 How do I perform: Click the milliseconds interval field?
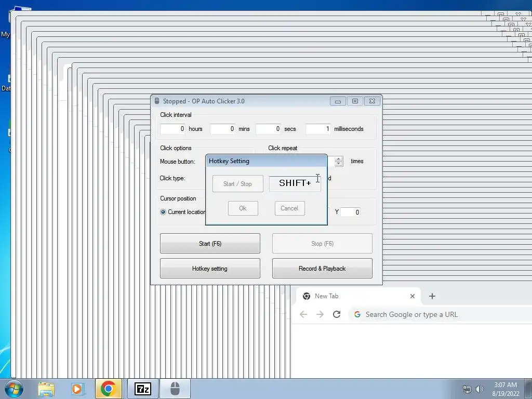coord(318,129)
